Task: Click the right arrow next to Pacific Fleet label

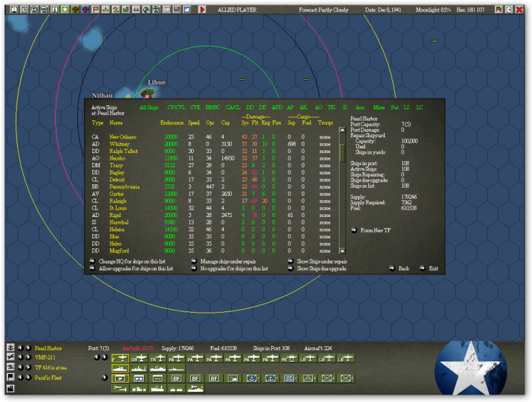Action: [x=28, y=377]
